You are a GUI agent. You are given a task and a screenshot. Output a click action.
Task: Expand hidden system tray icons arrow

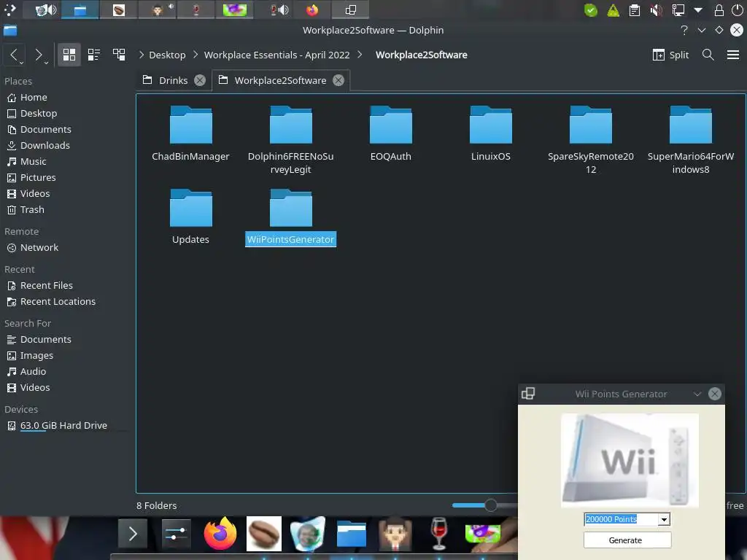(x=698, y=10)
